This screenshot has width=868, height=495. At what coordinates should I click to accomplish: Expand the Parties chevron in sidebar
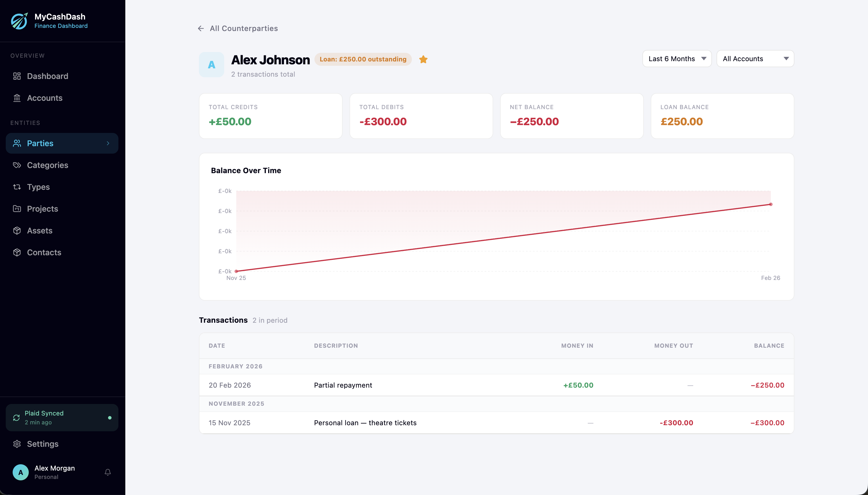point(108,143)
